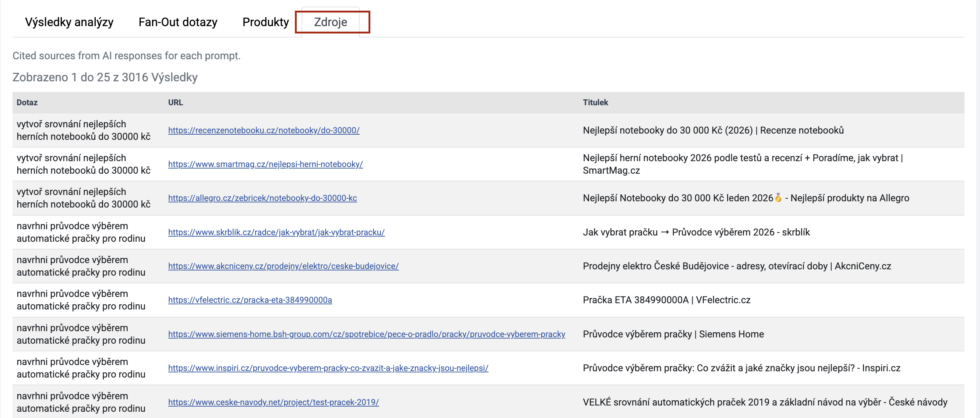Click the URL column header

tap(175, 103)
